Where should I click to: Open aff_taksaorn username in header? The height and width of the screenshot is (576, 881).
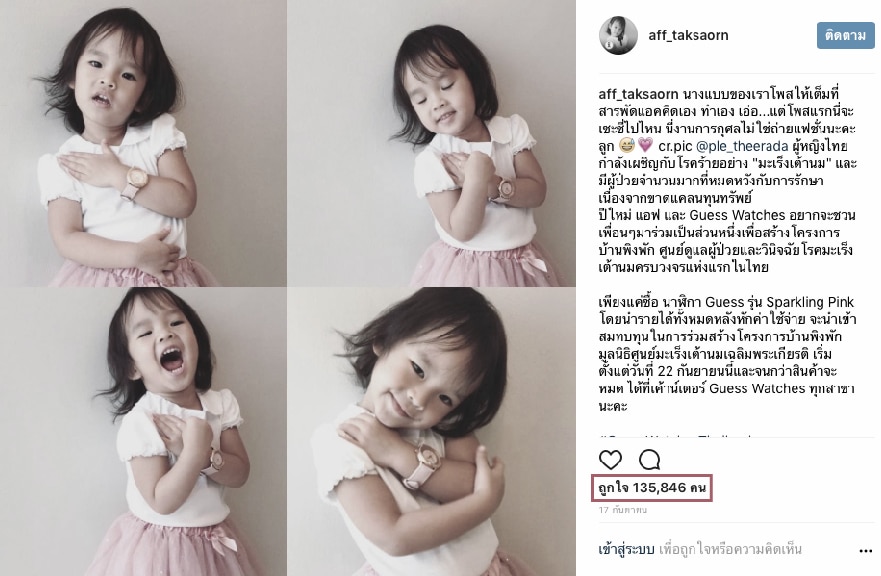pyautogui.click(x=688, y=35)
